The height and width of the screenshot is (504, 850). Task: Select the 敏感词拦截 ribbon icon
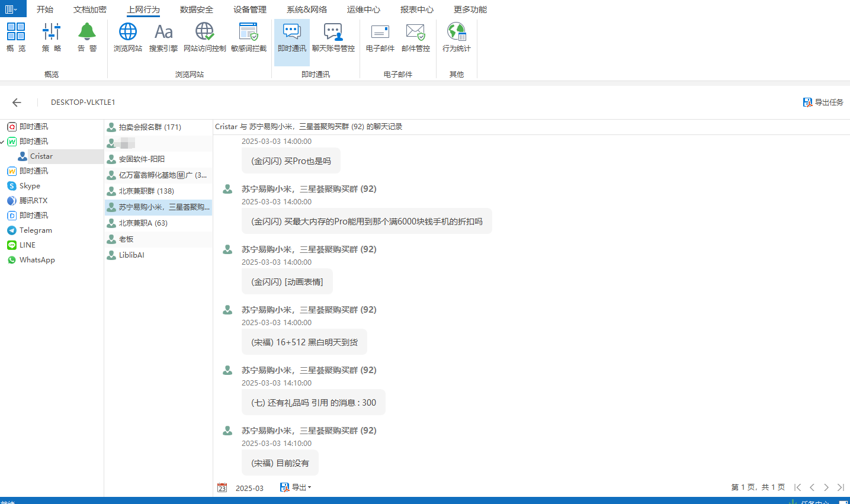248,32
